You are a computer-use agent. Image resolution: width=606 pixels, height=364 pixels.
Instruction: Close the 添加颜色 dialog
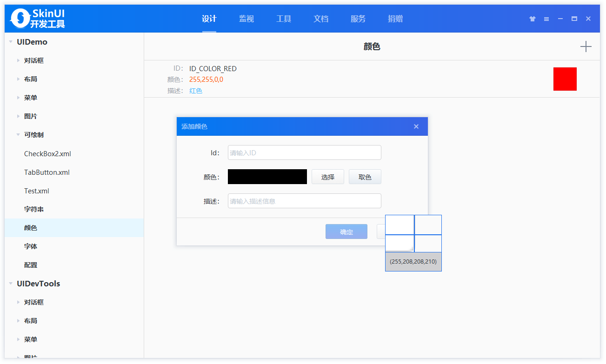416,126
